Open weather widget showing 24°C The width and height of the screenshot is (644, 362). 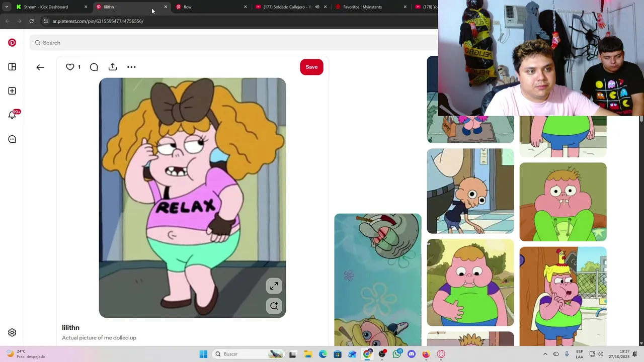[27, 354]
